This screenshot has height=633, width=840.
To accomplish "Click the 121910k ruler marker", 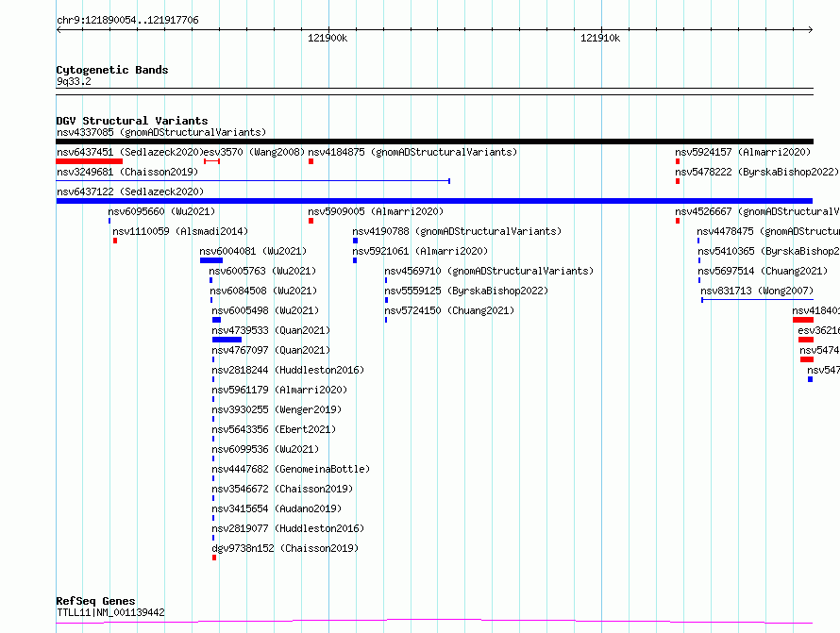I will tap(600, 38).
